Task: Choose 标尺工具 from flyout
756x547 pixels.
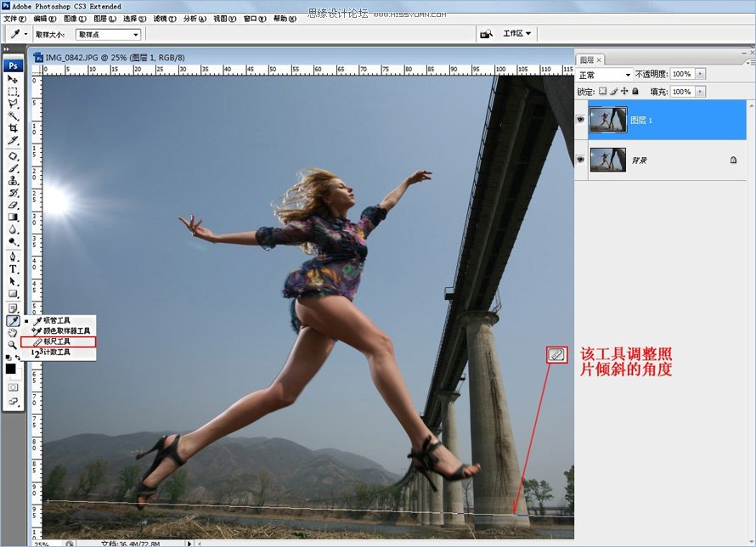Action: click(59, 341)
